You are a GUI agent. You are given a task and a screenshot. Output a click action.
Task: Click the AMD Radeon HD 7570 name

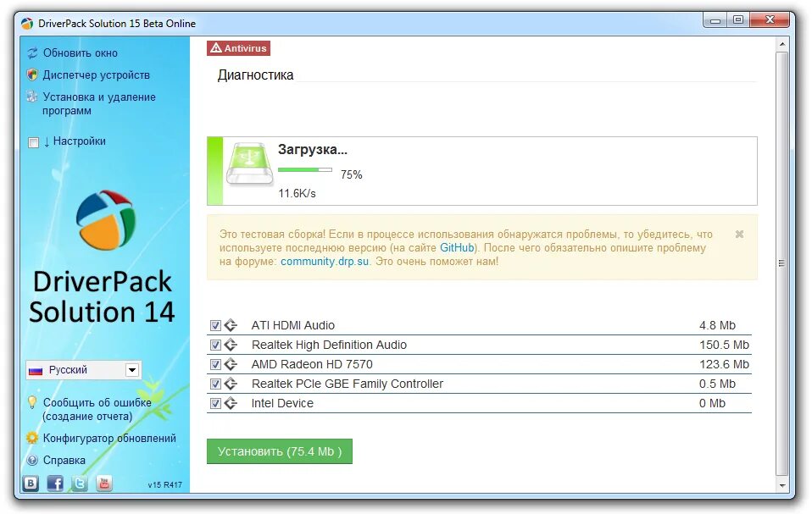click(312, 365)
